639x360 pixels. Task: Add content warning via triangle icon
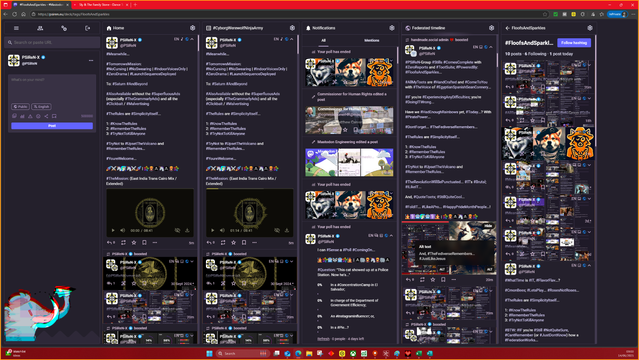[30, 116]
